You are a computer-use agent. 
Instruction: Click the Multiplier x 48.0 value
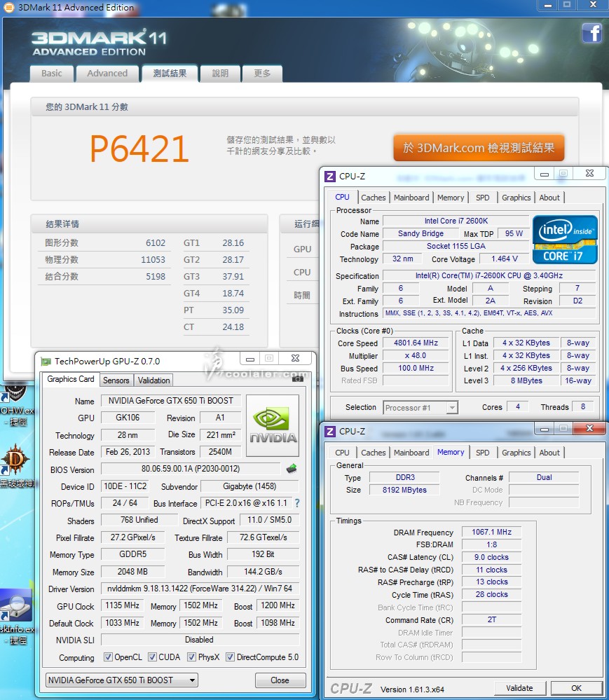click(x=416, y=355)
